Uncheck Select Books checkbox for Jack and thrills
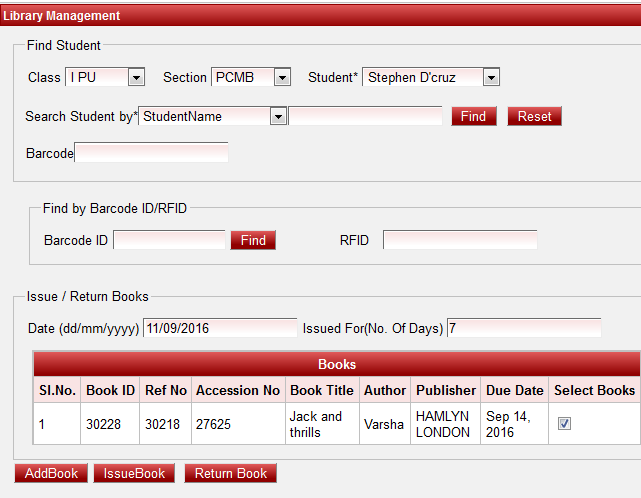The width and height of the screenshot is (641, 498). click(564, 424)
